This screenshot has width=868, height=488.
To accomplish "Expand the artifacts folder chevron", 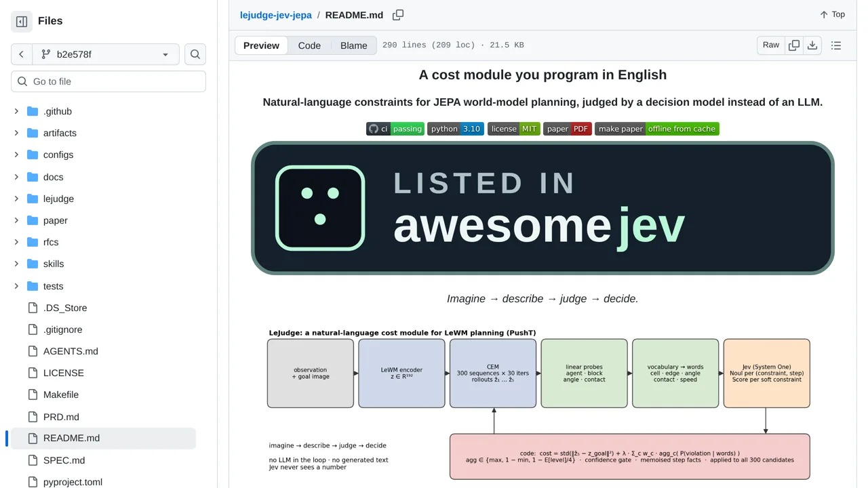I will [x=16, y=133].
